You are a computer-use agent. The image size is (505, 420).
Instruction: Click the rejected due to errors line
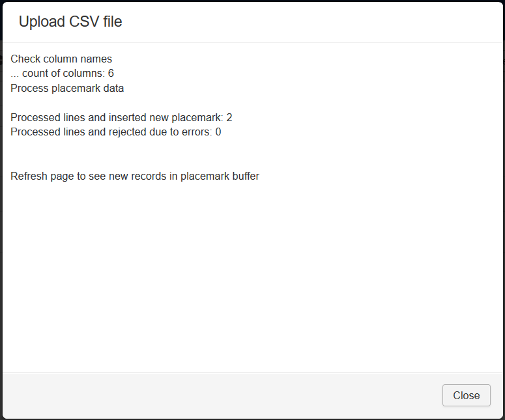115,132
